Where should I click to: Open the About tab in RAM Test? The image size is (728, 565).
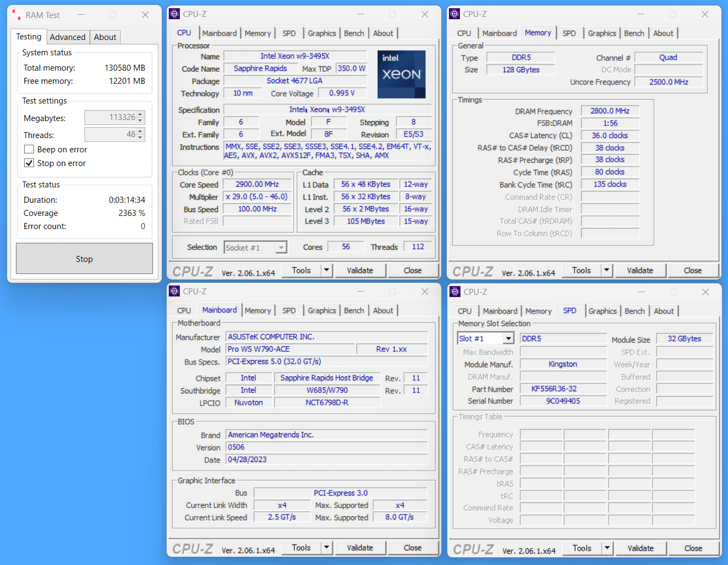tap(105, 37)
